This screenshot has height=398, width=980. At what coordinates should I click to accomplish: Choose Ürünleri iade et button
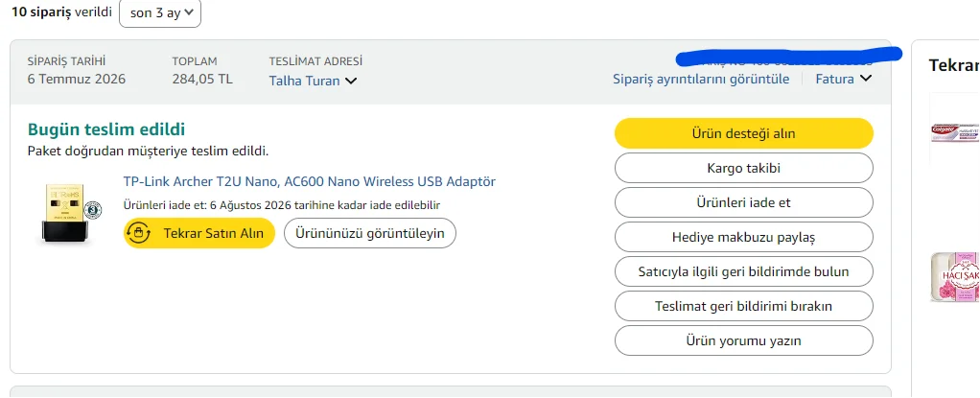(x=744, y=202)
